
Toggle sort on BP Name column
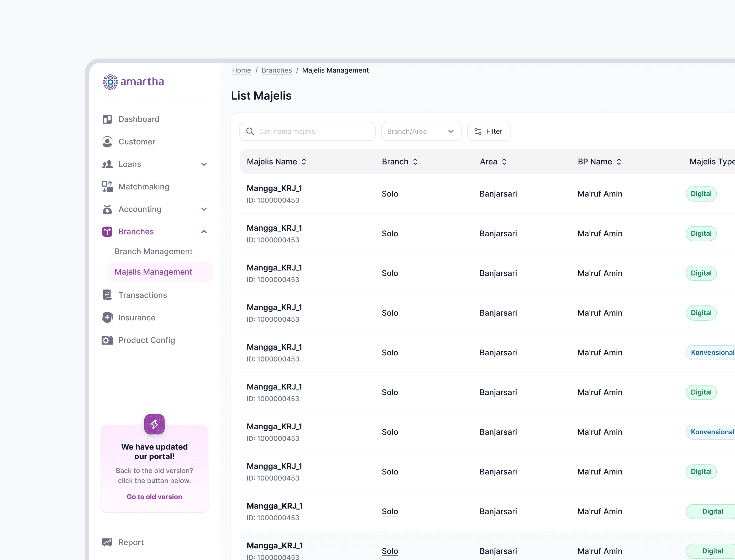pos(619,162)
